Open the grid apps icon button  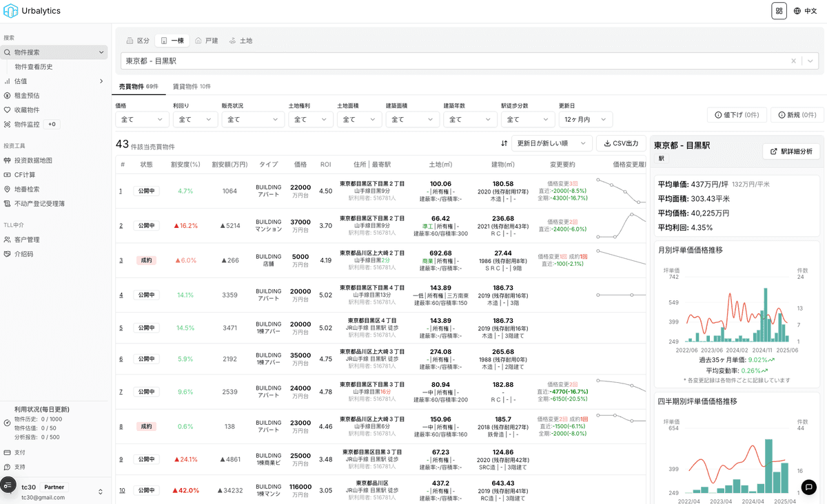point(779,11)
